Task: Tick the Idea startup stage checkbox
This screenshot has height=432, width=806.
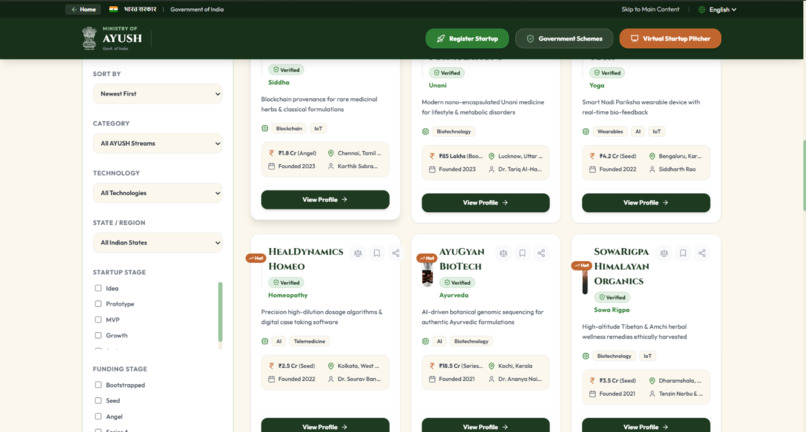Action: tap(98, 288)
